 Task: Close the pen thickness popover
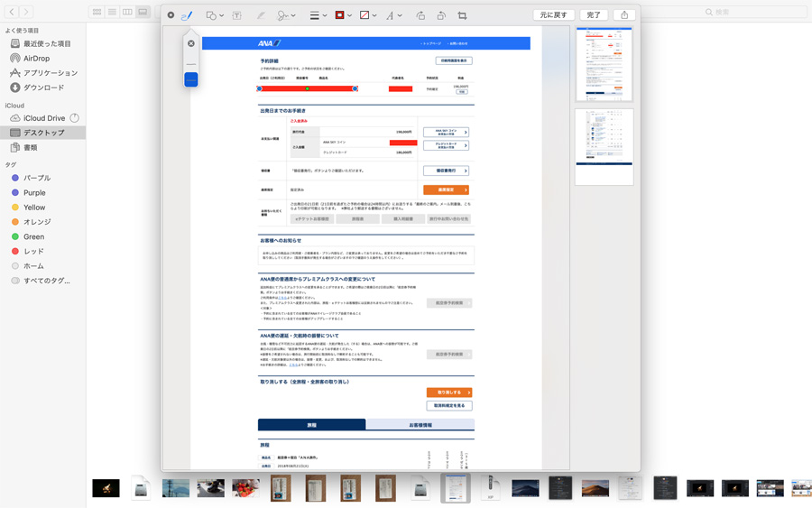[191, 43]
